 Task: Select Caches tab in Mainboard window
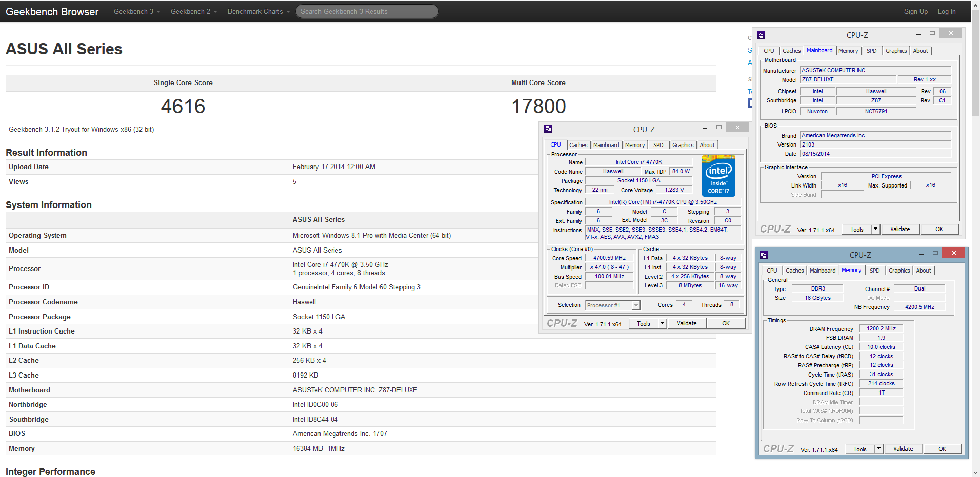tap(791, 51)
